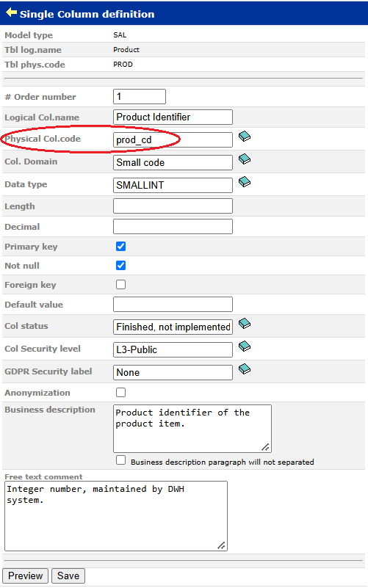Click the Logical Col.name field
368x588 pixels.
pyautogui.click(x=173, y=117)
